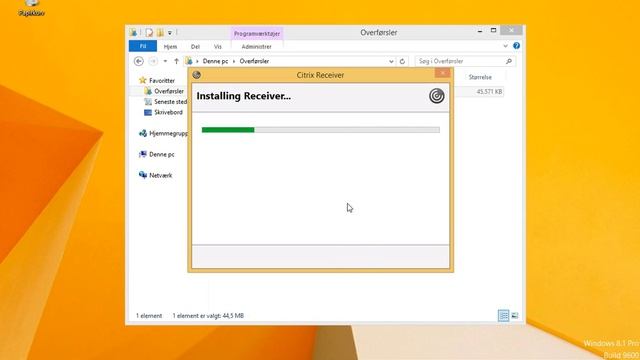Click Overførsler in address breadcrumb
Viewport: 640px width, 360px height.
[254, 61]
